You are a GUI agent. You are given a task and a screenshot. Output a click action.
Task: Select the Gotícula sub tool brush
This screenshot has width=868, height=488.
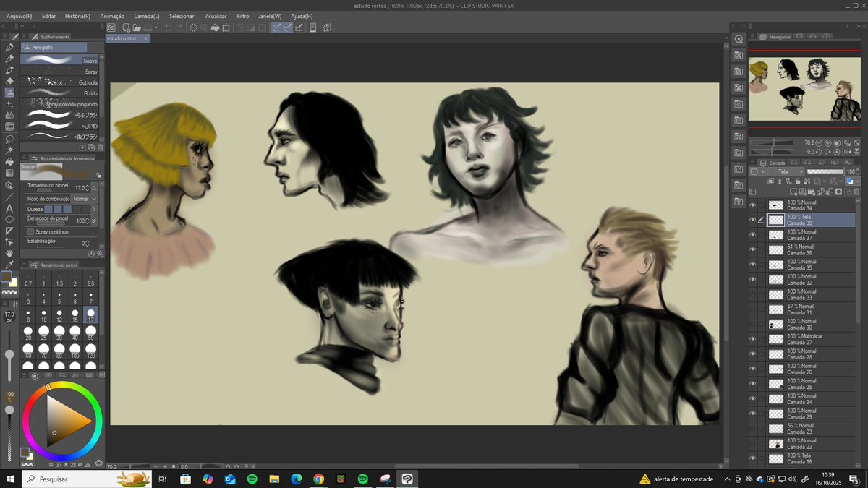point(61,82)
